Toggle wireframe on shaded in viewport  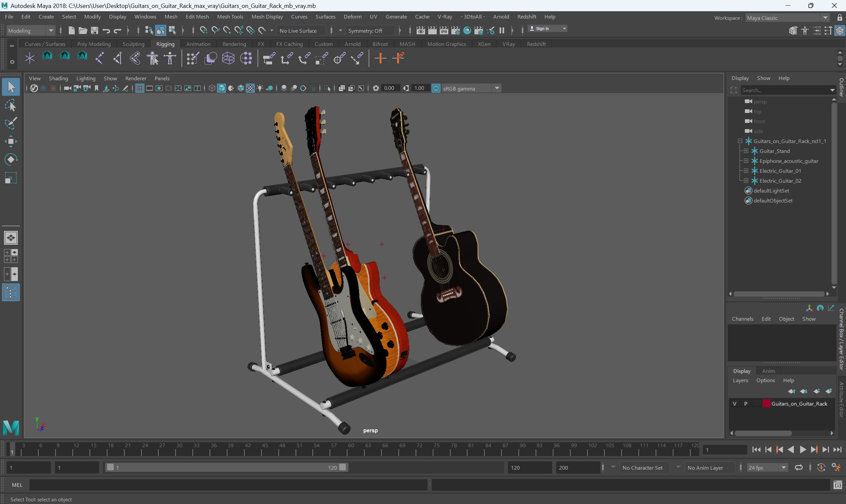click(241, 88)
